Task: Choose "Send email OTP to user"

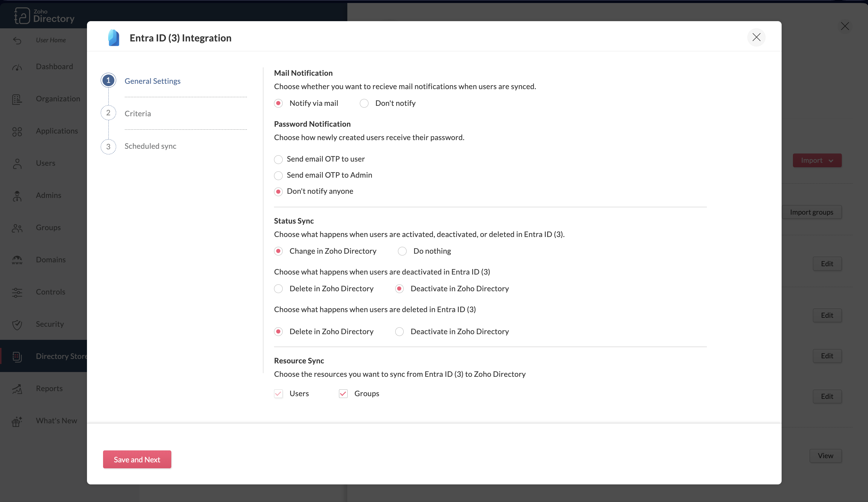Action: point(278,159)
